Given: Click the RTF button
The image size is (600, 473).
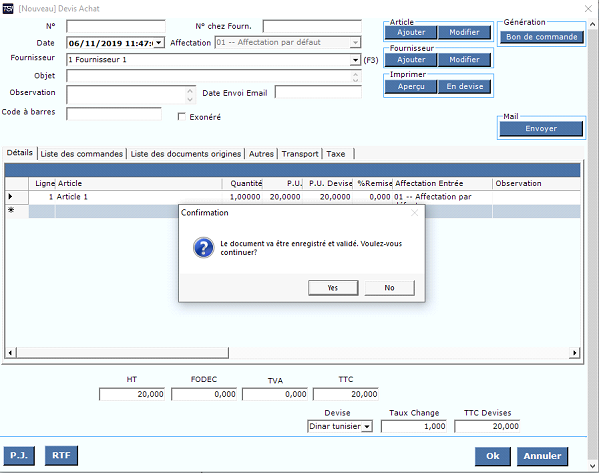Looking at the screenshot, I should [61, 455].
